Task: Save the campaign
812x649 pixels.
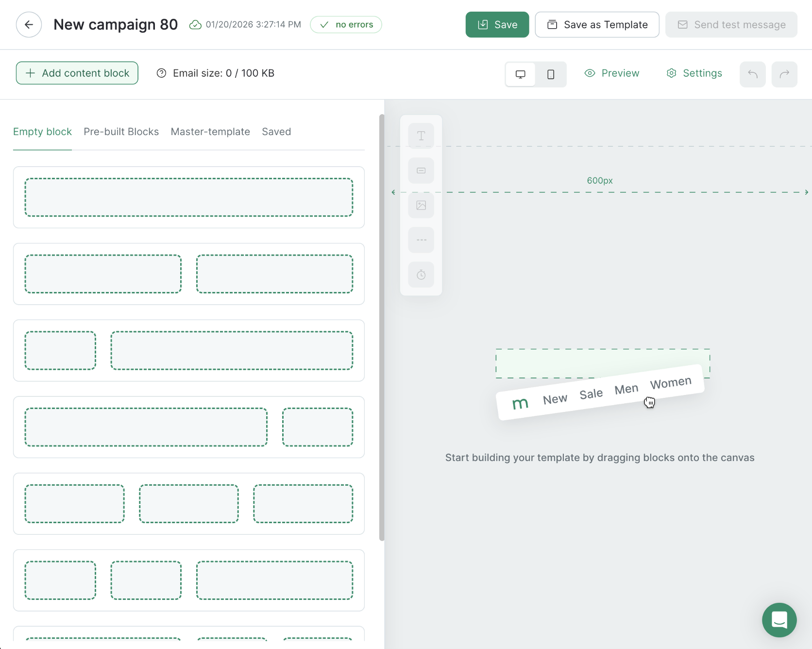Action: point(497,24)
